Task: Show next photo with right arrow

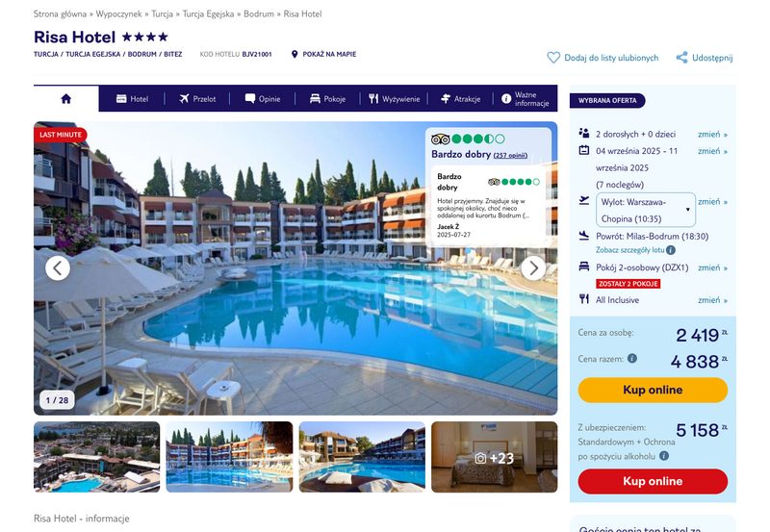Action: pos(533,268)
